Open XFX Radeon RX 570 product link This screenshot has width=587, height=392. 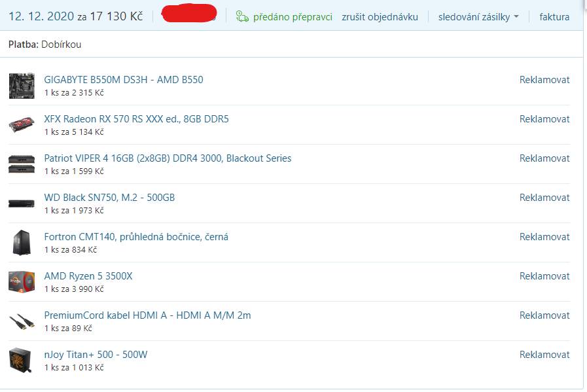[x=136, y=119]
